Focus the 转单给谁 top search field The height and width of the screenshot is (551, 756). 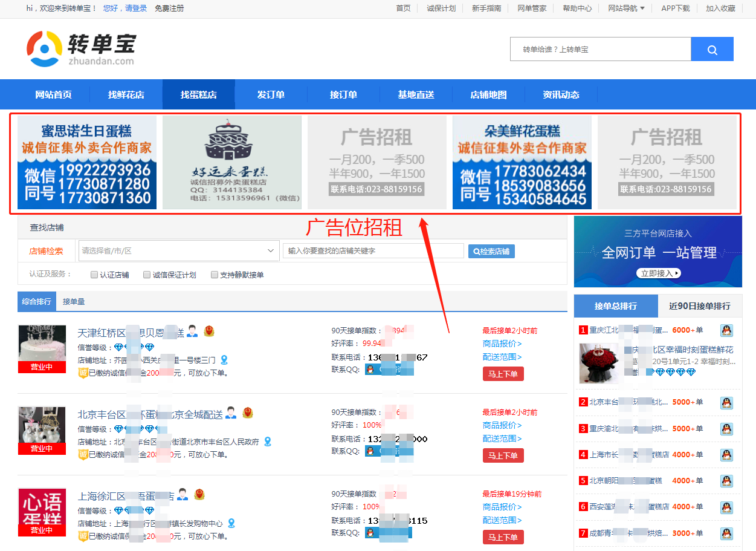pos(600,49)
